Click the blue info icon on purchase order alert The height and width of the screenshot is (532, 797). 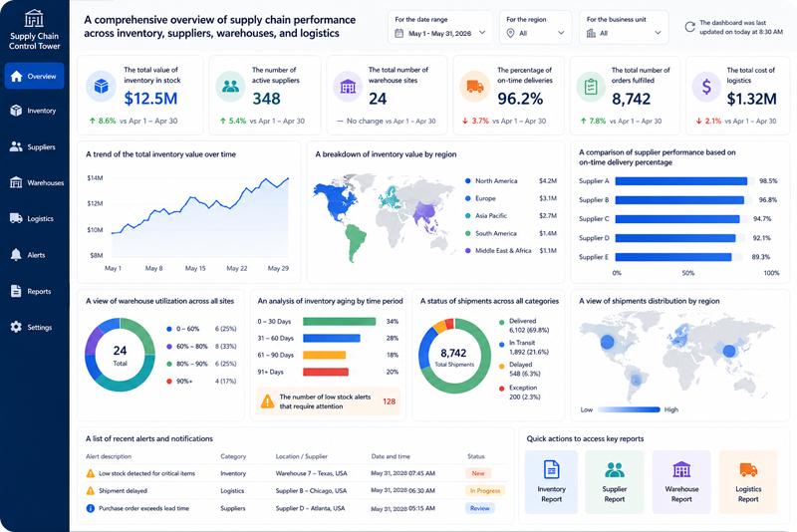point(91,508)
